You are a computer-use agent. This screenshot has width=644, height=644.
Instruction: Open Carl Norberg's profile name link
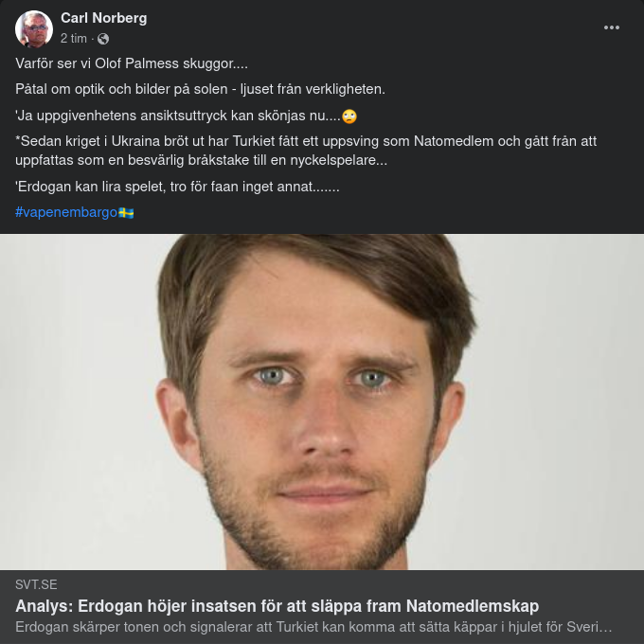click(x=103, y=18)
